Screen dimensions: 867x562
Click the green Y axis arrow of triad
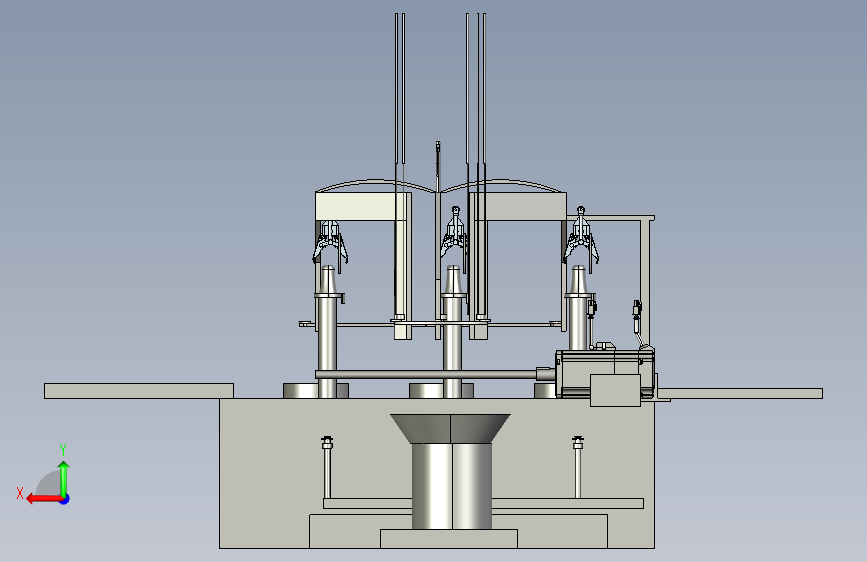64,478
